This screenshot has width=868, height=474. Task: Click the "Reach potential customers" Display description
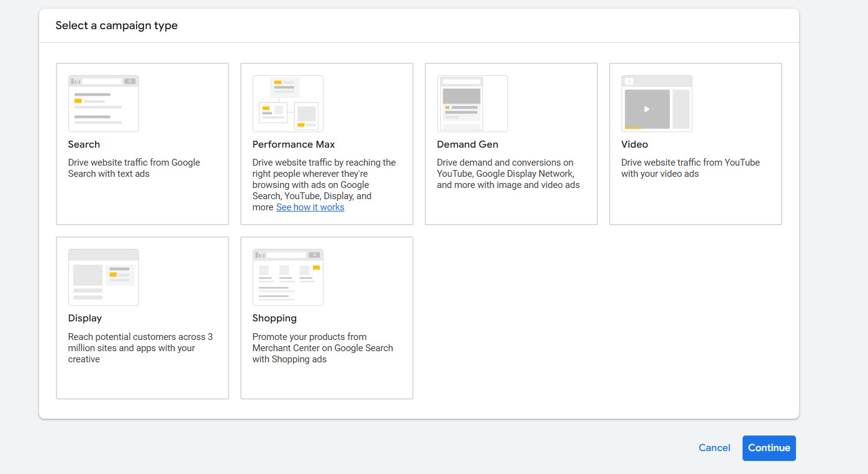140,348
